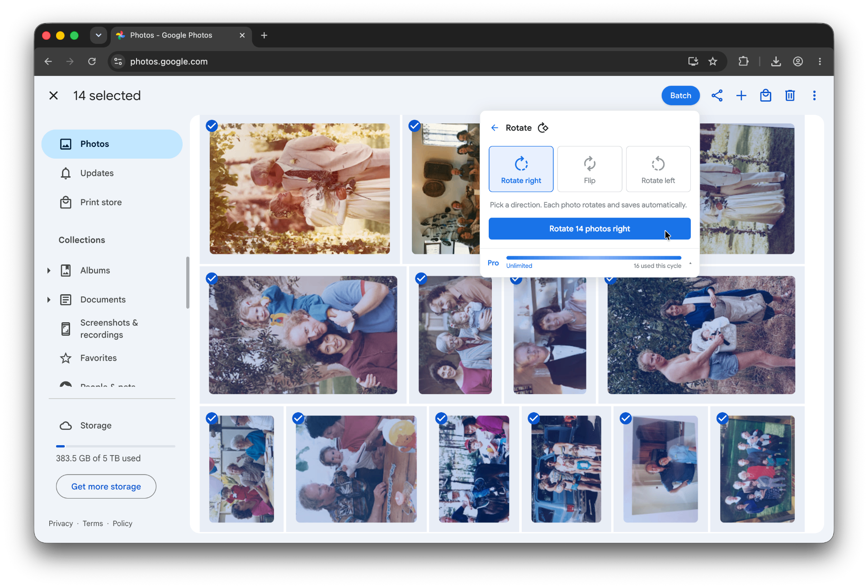868x588 pixels.
Task: Clear selection with the X icon
Action: tap(53, 95)
